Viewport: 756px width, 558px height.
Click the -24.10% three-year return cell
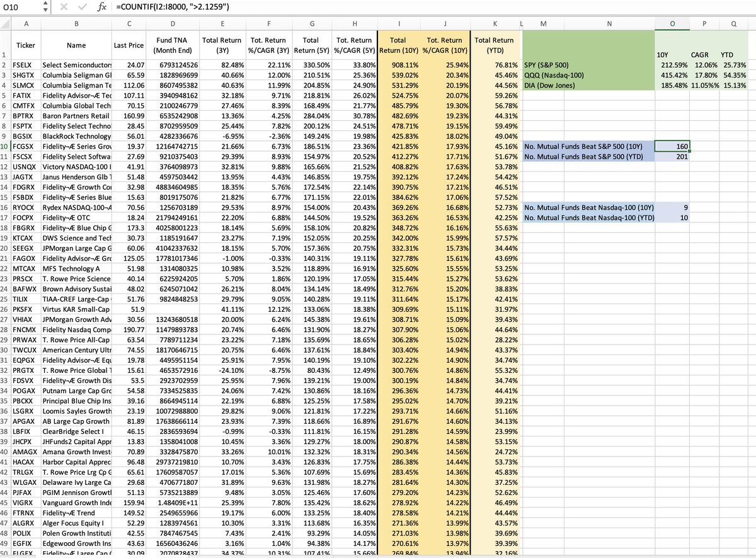pyautogui.click(x=221, y=372)
